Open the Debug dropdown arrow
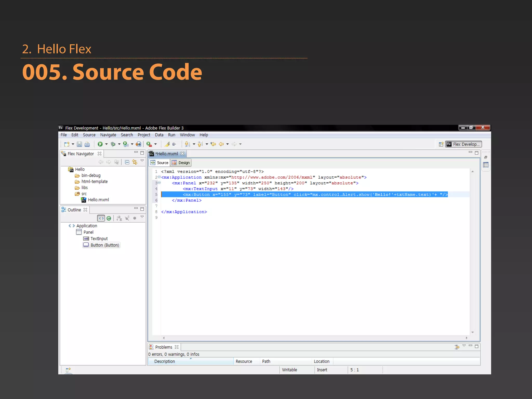Image resolution: width=532 pixels, height=399 pixels. (119, 144)
